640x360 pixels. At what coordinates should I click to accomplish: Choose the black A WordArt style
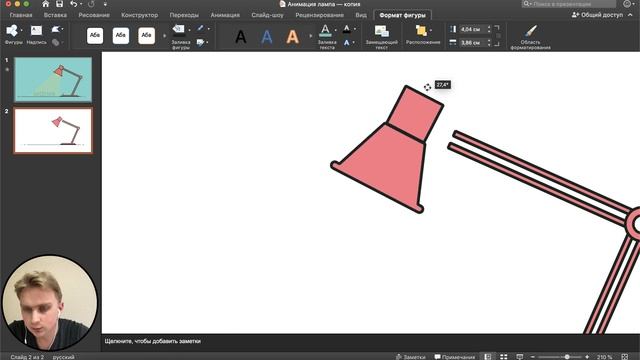241,37
